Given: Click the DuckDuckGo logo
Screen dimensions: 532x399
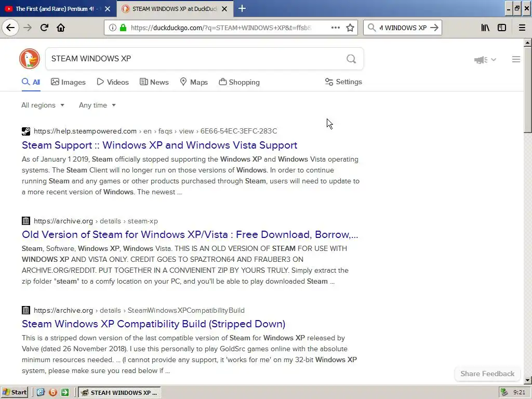Looking at the screenshot, I should [x=30, y=59].
